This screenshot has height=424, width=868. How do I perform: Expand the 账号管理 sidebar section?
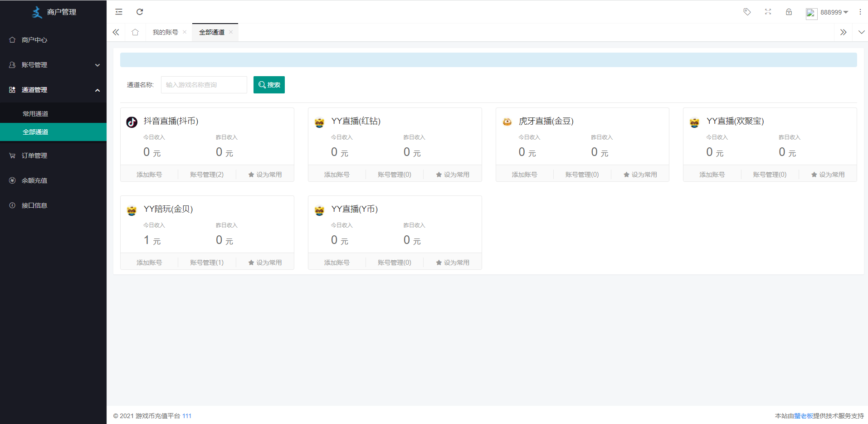53,64
